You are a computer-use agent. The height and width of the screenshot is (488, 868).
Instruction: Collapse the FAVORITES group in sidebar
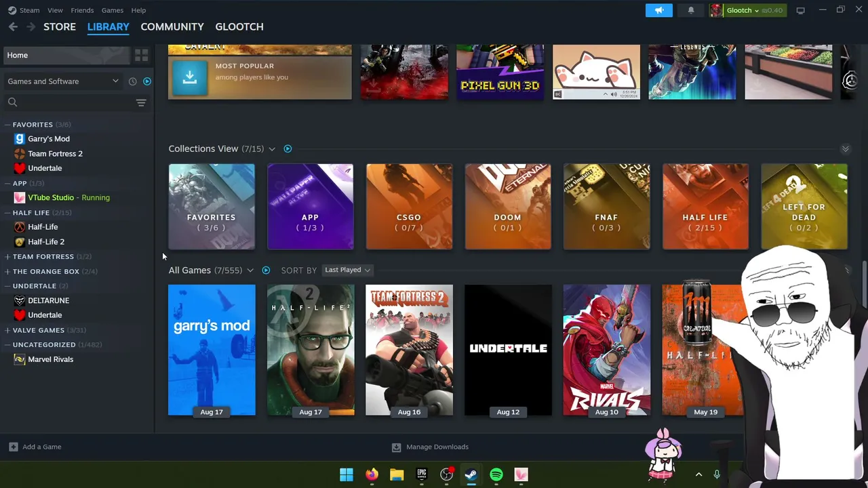point(7,125)
